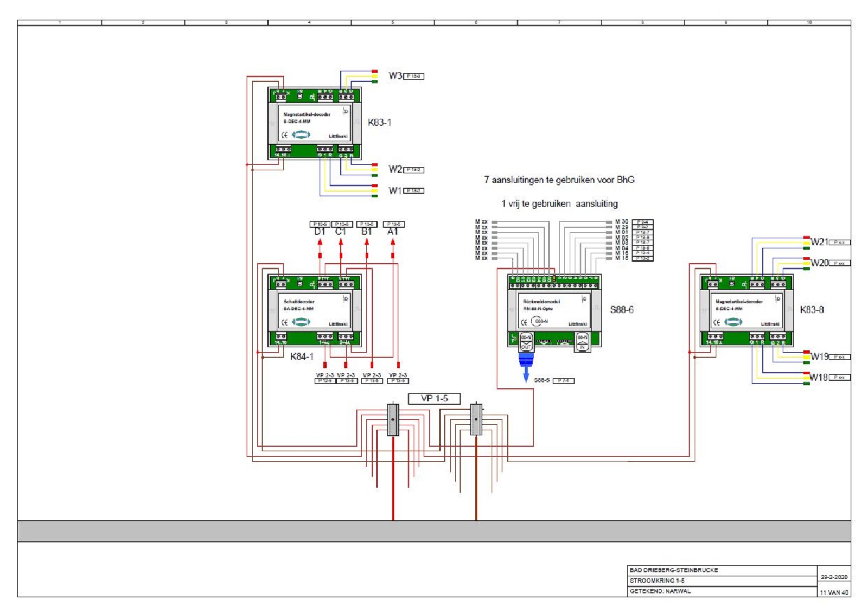Image resolution: width=868 pixels, height=612 pixels.
Task: Click the K83-1 magnet article decoder module
Action: pyautogui.click(x=315, y=123)
